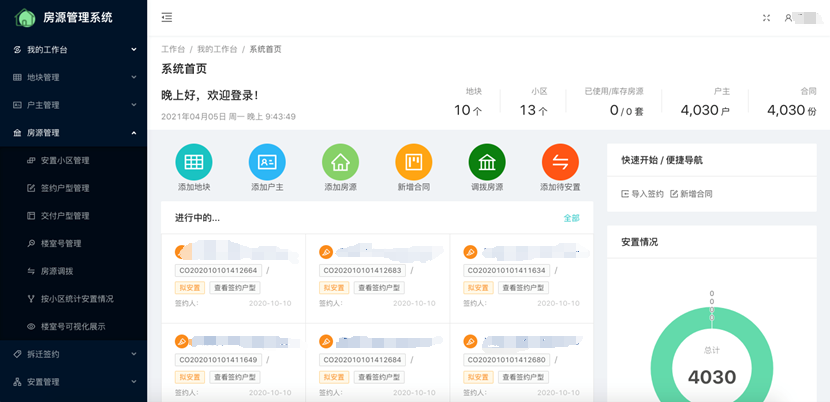Open the 调拨房源 dark green bank icon
The height and width of the screenshot is (402, 830).
coord(487,162)
